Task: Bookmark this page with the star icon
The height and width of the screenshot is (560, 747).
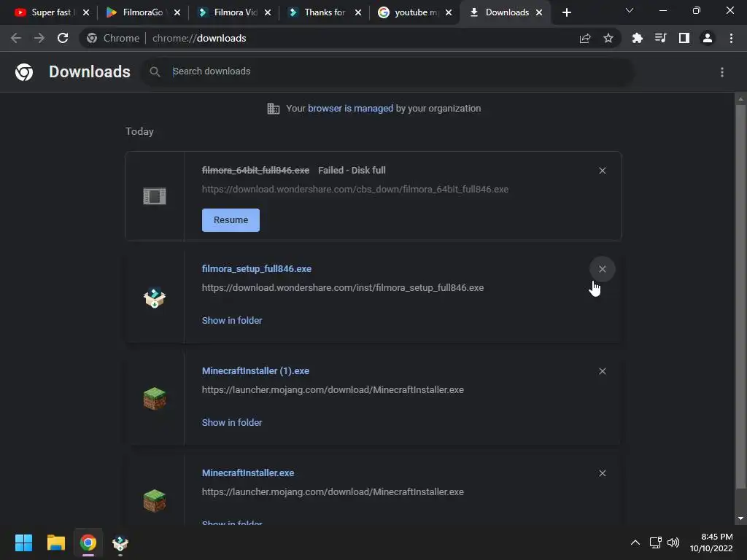Action: [x=608, y=38]
